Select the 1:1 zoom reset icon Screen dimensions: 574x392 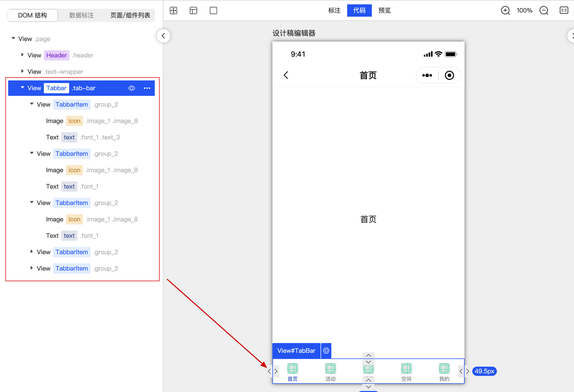[x=564, y=10]
